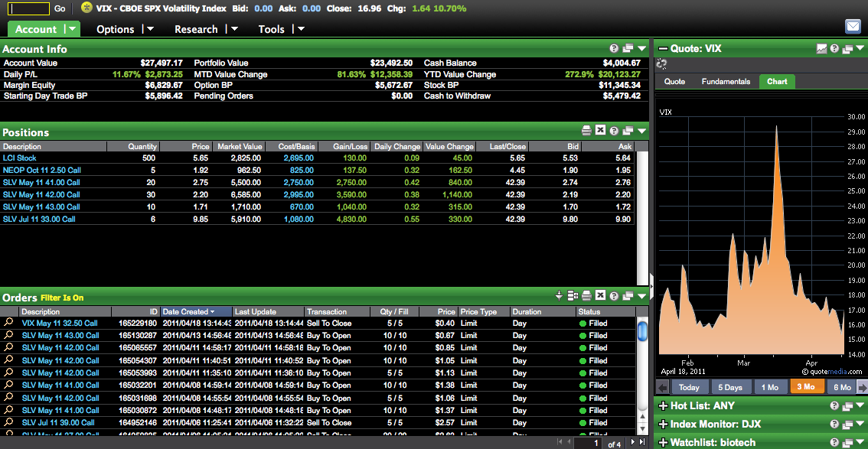Open the mail envelope icon
The width and height of the screenshot is (868, 449).
click(853, 27)
